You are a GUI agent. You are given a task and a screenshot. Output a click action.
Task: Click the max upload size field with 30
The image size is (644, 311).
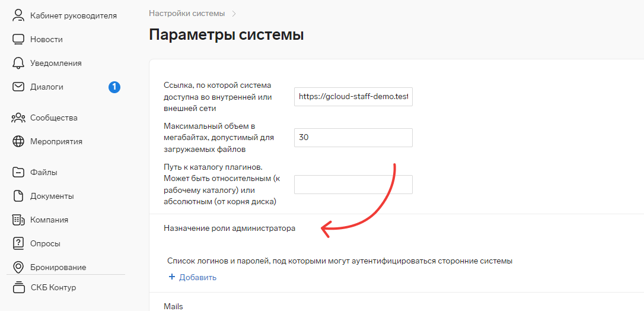[353, 138]
